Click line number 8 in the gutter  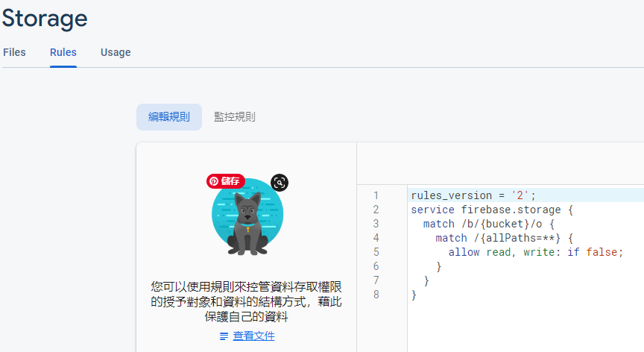click(x=376, y=295)
